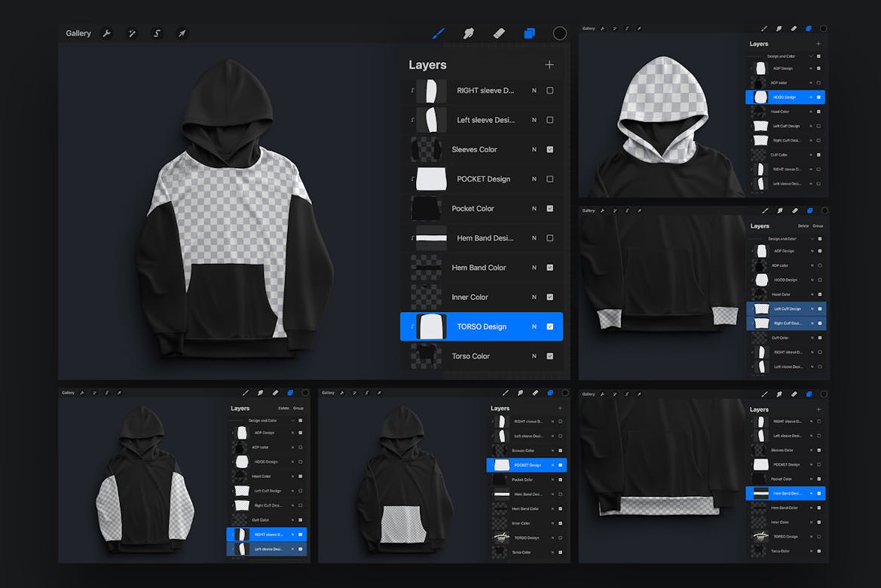Open the Actions menu via the wrench icon
881x588 pixels.
point(107,33)
